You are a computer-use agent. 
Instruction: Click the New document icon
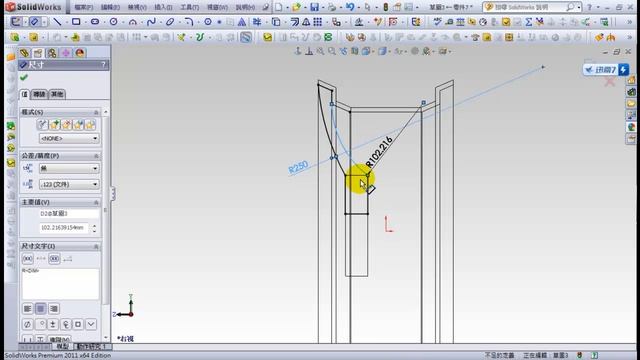[x=278, y=7]
